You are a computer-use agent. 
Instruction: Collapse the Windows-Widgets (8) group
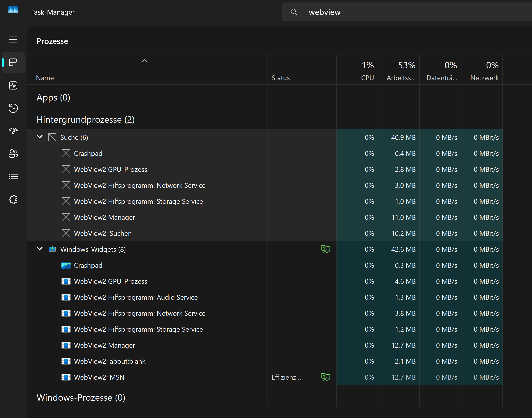[40, 249]
